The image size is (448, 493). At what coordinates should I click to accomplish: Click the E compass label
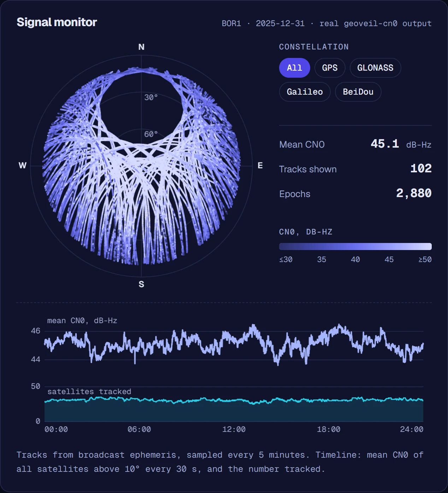260,166
